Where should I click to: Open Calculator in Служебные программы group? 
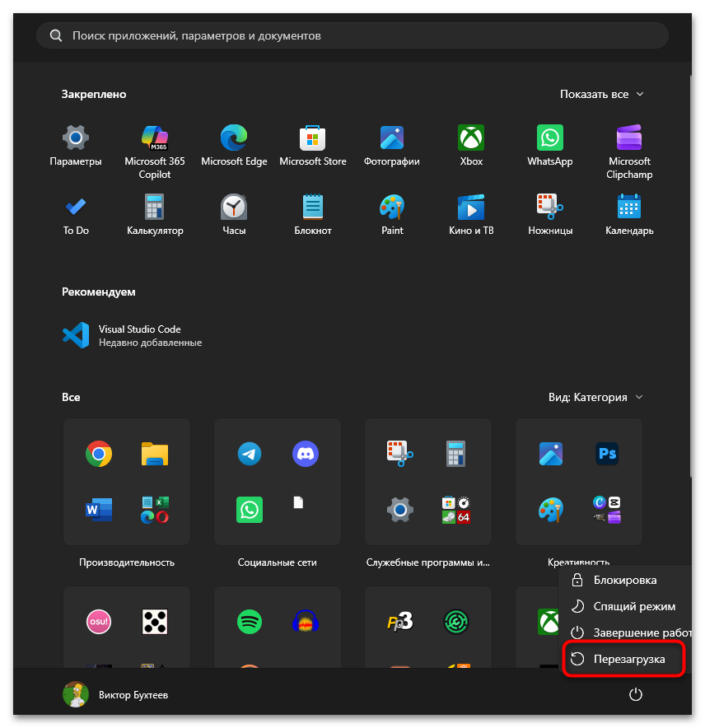455,454
